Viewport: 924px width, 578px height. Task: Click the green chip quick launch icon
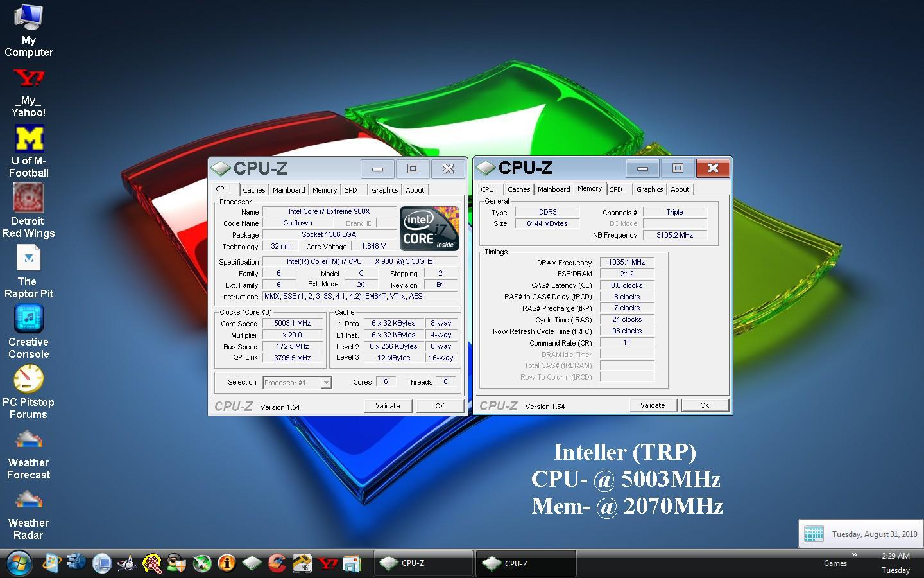coord(252,563)
